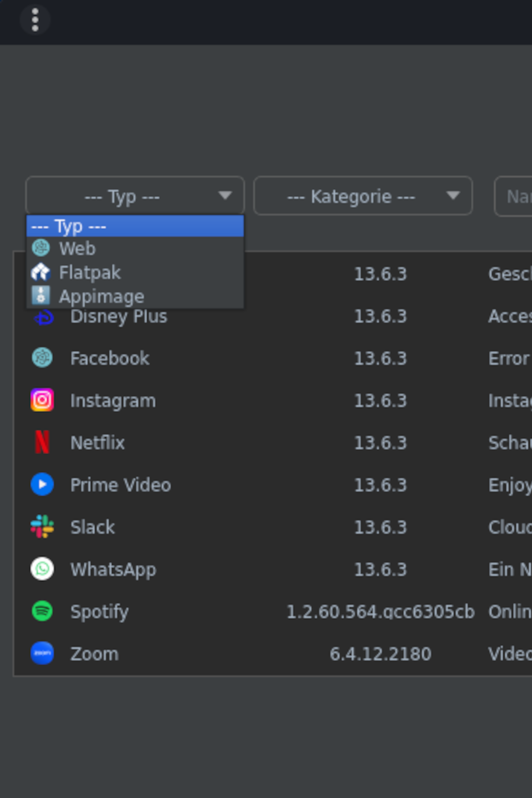
Task: Click Facebook's version 13.6.3 cell
Action: [x=380, y=358]
